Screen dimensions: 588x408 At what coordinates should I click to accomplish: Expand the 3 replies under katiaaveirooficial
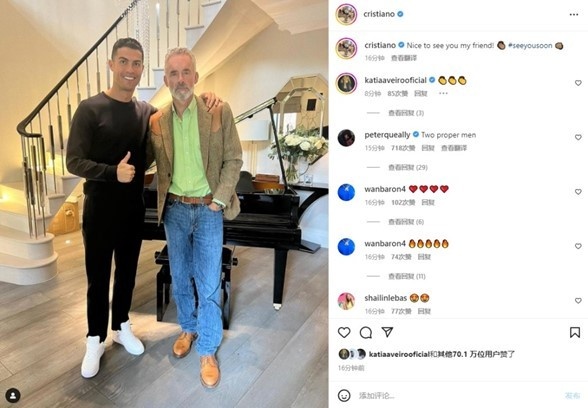pos(406,113)
